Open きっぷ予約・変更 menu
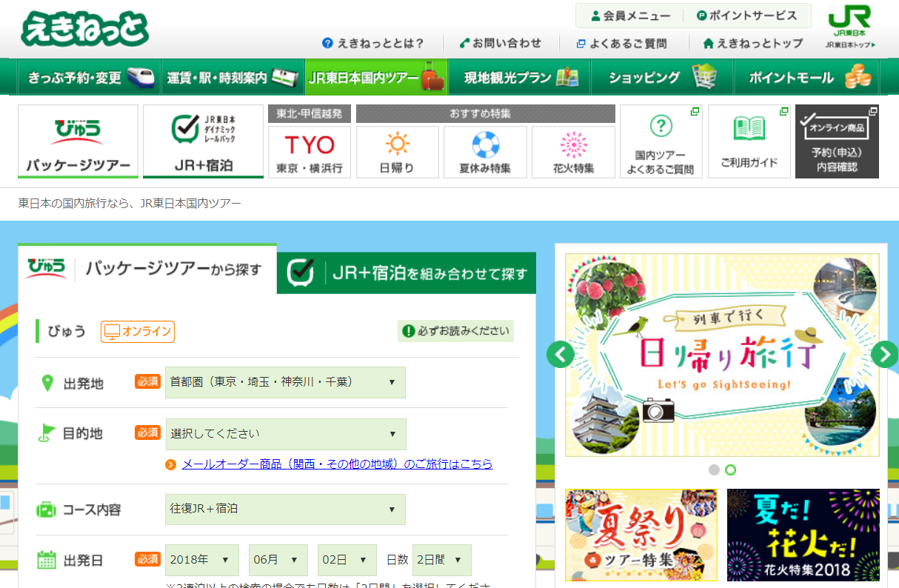Image resolution: width=899 pixels, height=588 pixels. pyautogui.click(x=88, y=77)
